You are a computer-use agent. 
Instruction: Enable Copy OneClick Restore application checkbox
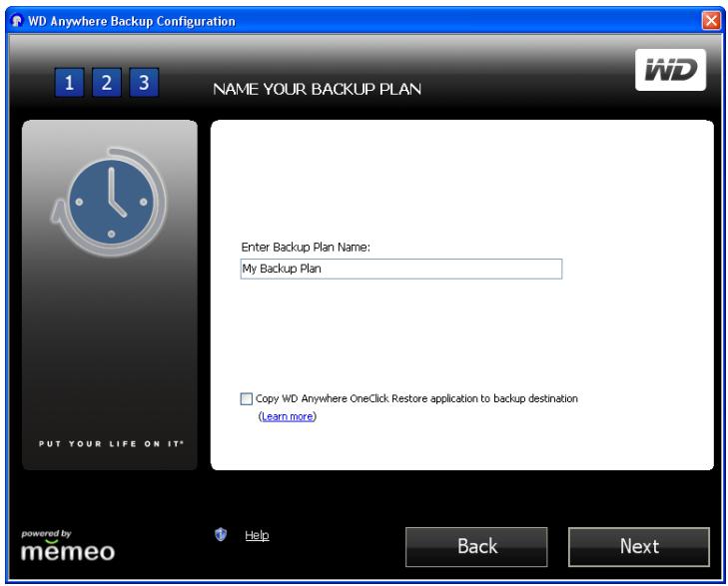pos(247,398)
